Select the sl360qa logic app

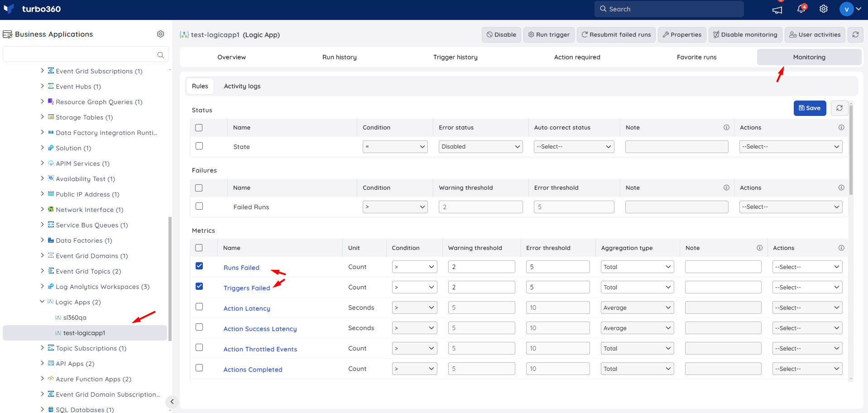[75, 317]
